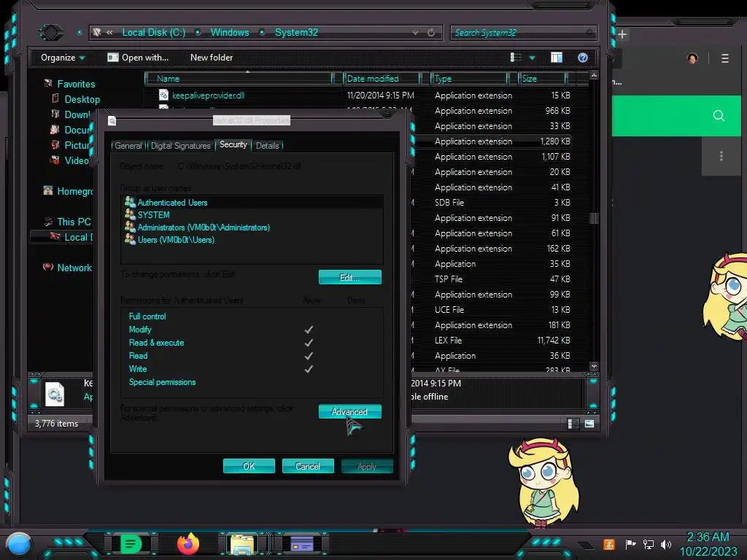Expand the breadcrumb overflow chevron
747x560 pixels.
click(x=109, y=32)
